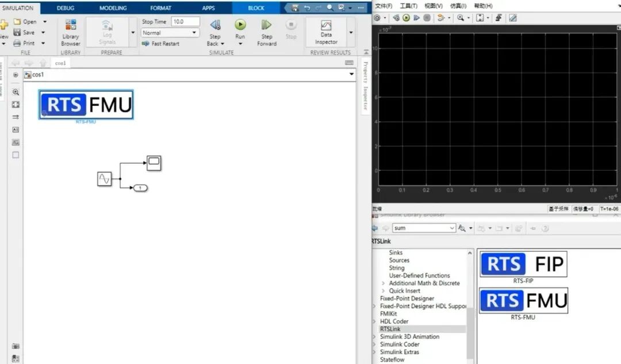Click the Library Browser help question icon
Screen dimensions: 621x364
pyautogui.click(x=545, y=228)
